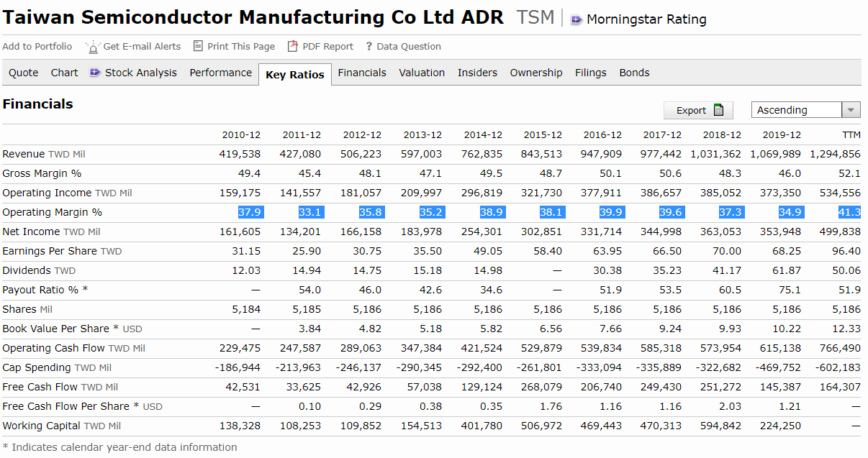Image resolution: width=868 pixels, height=458 pixels.
Task: Click the Data Question mark icon
Action: tap(369, 47)
